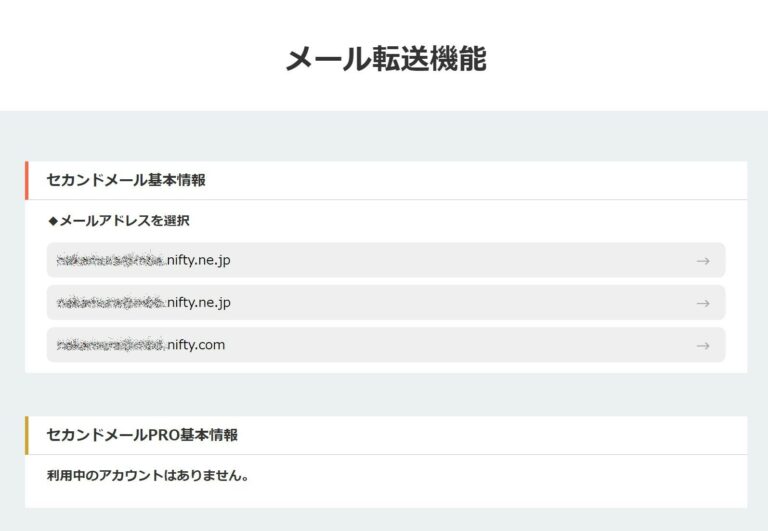
Task: Click the 利用中のアカウントはありません。 message
Action: [x=148, y=476]
